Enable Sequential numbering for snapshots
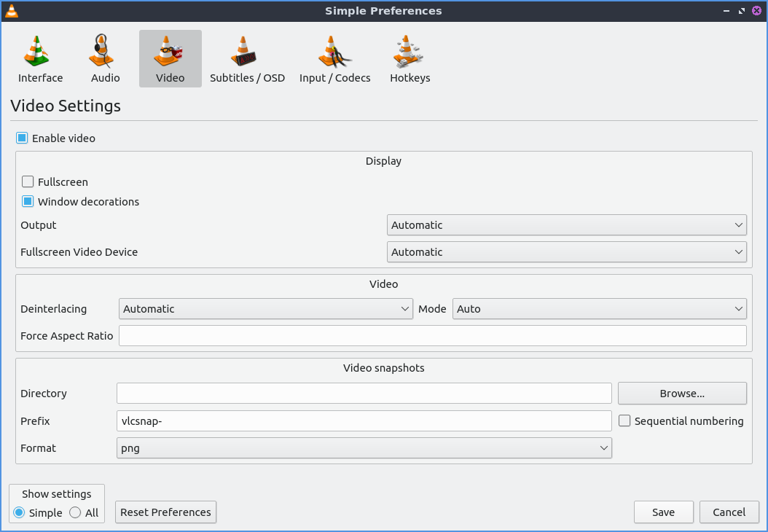Screen dimensions: 768x532 [624, 421]
